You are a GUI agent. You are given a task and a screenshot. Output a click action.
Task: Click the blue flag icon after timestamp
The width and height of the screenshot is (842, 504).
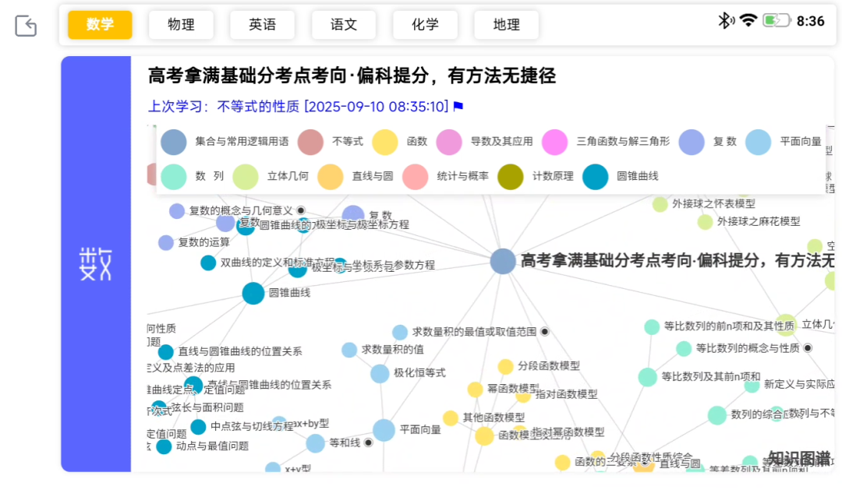[x=458, y=106]
